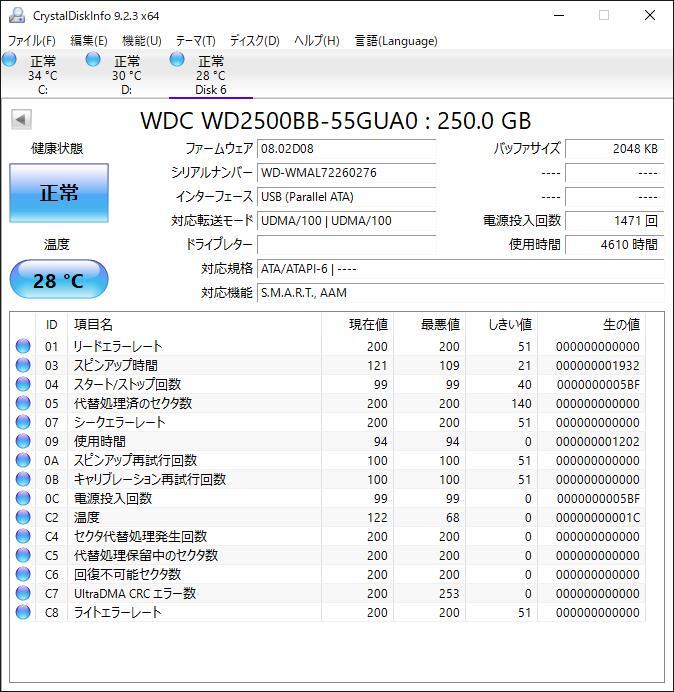Click status orb of キャリブレーション再試行回数 row
The width and height of the screenshot is (674, 692).
coord(23,479)
